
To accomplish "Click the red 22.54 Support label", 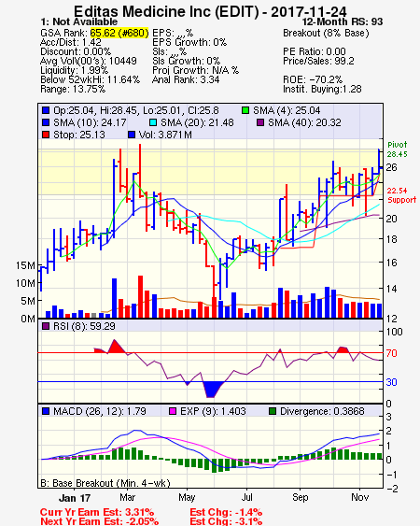I will click(401, 195).
